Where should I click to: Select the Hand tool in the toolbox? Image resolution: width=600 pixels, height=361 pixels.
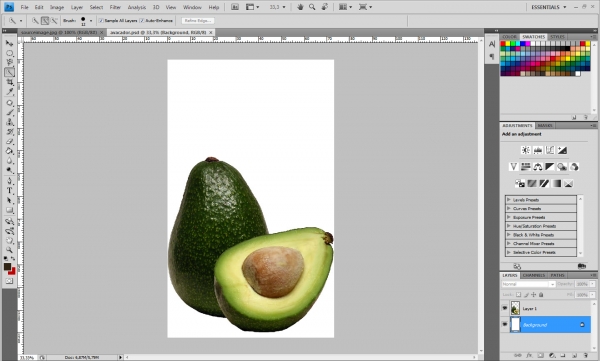(9, 240)
